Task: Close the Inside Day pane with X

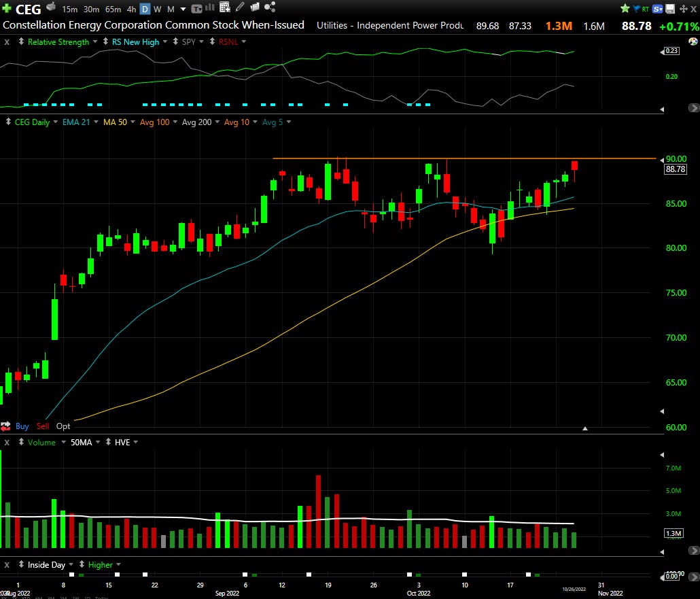Action: [7, 564]
